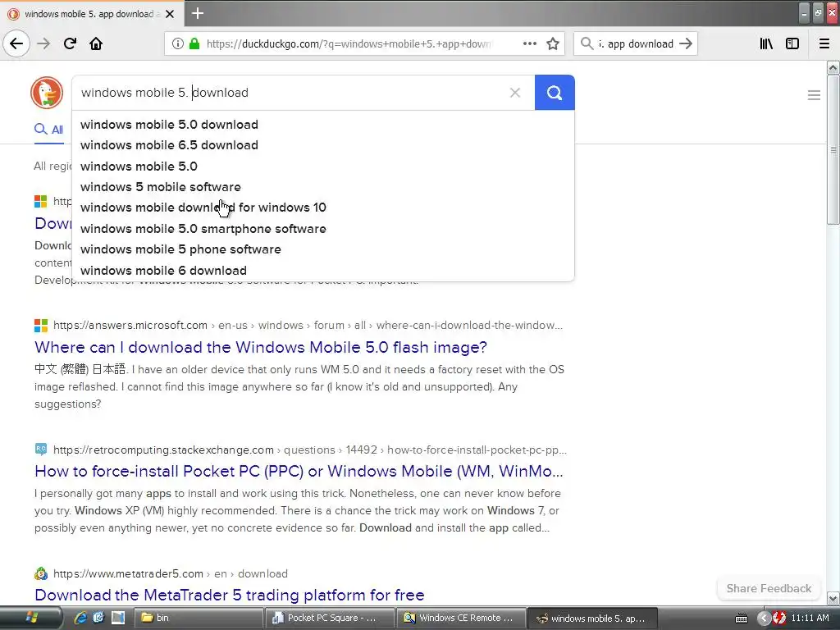Pick the suggestion windows mobile 5.0
The image size is (840, 630).
point(323,166)
